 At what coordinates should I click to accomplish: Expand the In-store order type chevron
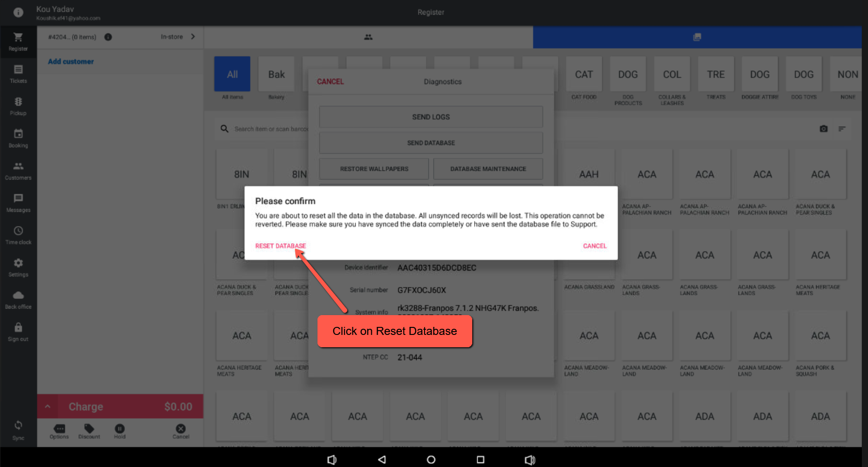pos(192,36)
